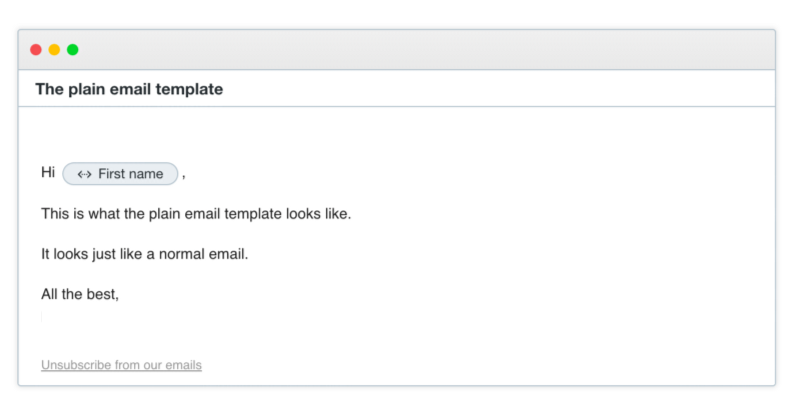Click the word looks in the first body sentence
The width and height of the screenshot is (800, 411).
303,214
